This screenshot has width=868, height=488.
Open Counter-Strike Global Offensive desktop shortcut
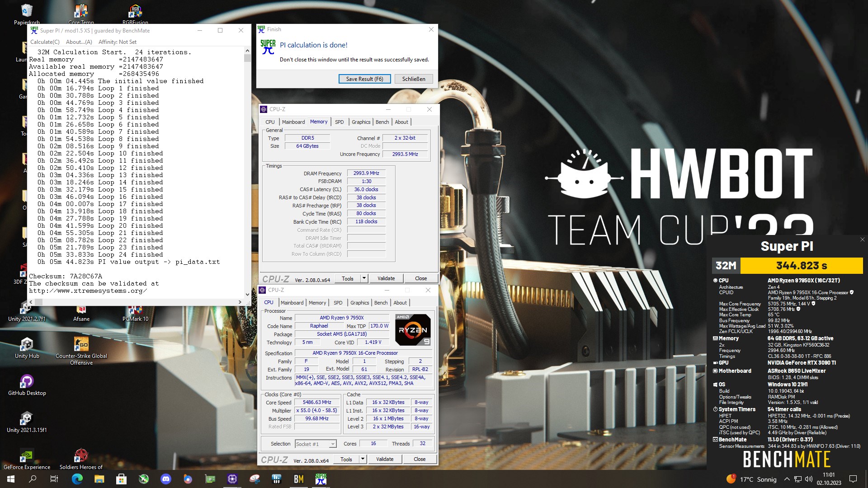(81, 351)
